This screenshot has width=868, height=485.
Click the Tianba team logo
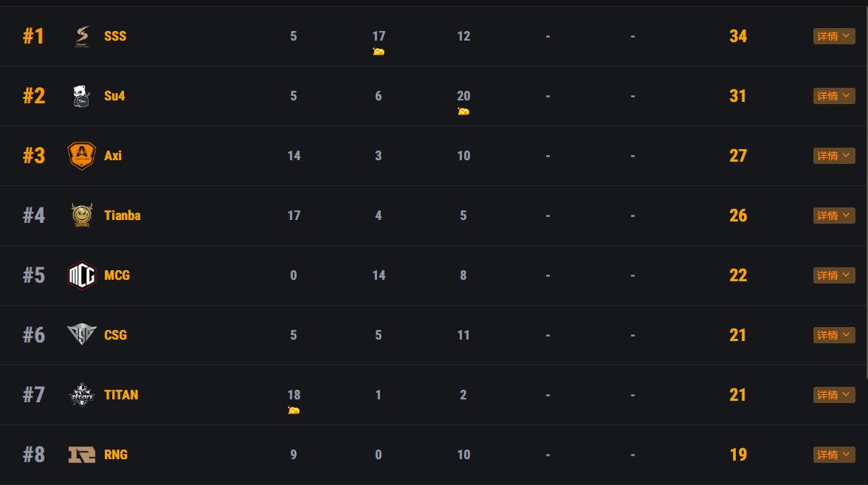point(82,216)
